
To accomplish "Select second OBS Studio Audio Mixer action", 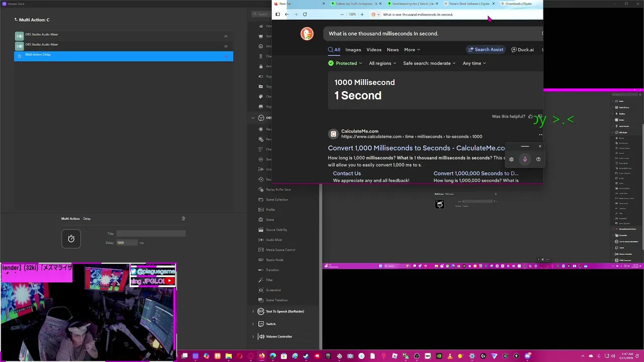I will point(123,46).
